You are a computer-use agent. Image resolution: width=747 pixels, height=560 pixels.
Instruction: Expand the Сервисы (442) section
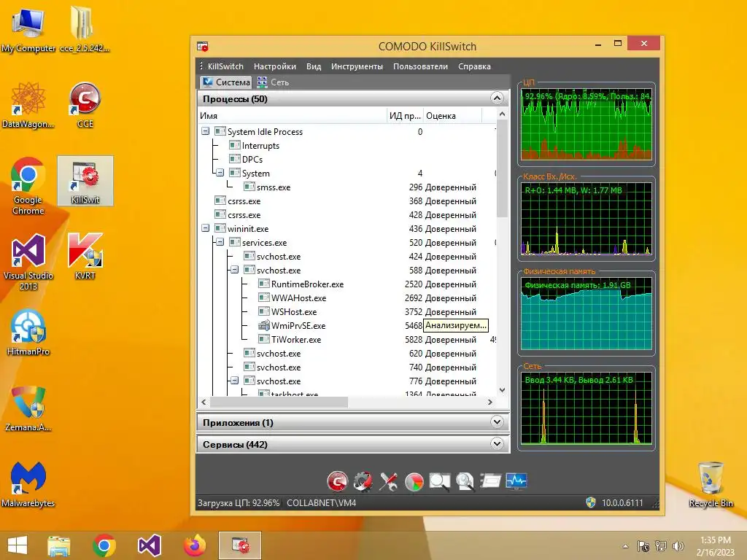click(497, 444)
